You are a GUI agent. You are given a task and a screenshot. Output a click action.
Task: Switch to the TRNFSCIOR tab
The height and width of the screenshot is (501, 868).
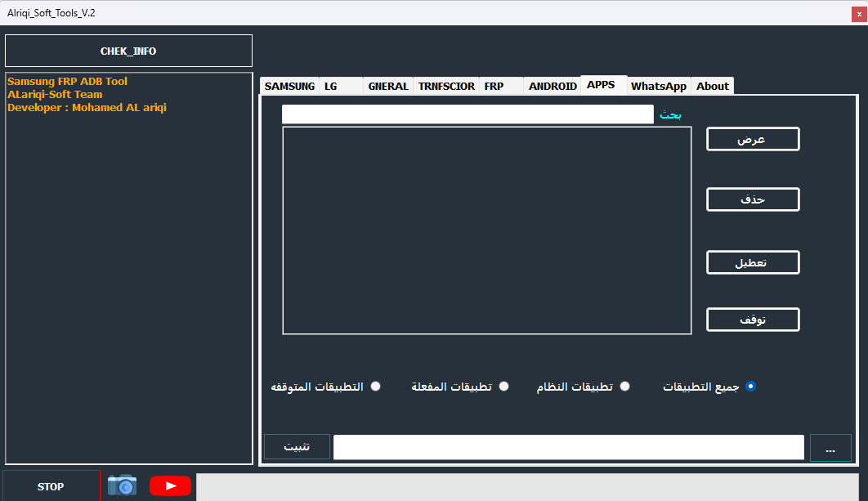tap(445, 85)
